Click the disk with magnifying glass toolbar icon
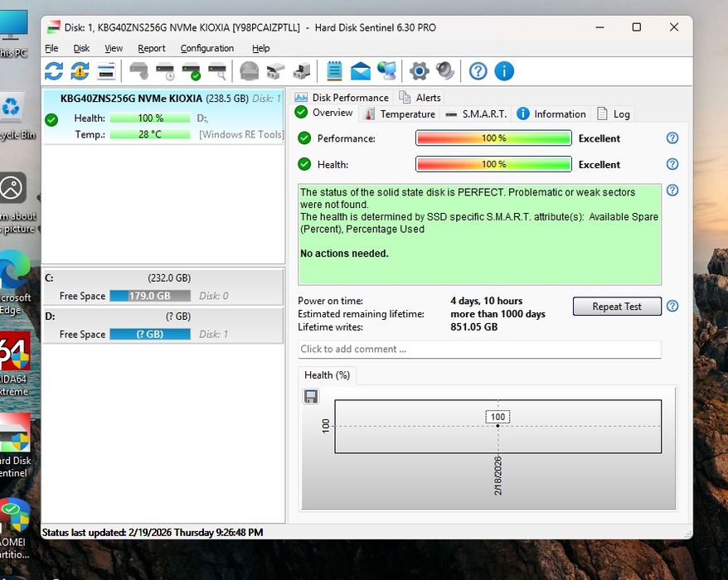 coord(217,71)
